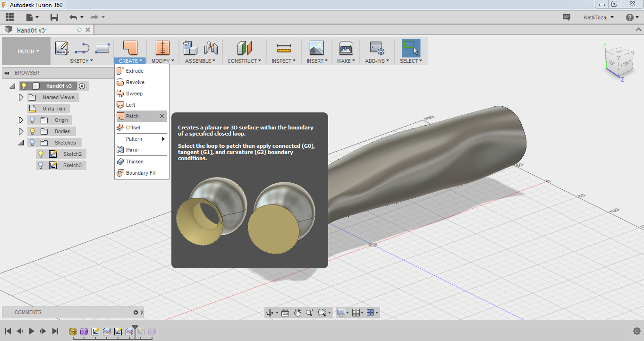Choose Offset from Create menu
The image size is (644, 341).
click(x=142, y=128)
